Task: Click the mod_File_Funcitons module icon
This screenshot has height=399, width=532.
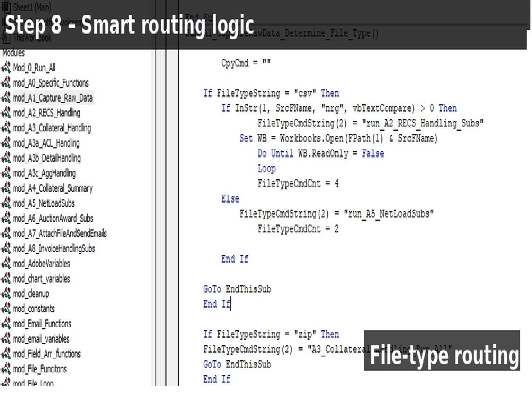Action: (x=6, y=369)
